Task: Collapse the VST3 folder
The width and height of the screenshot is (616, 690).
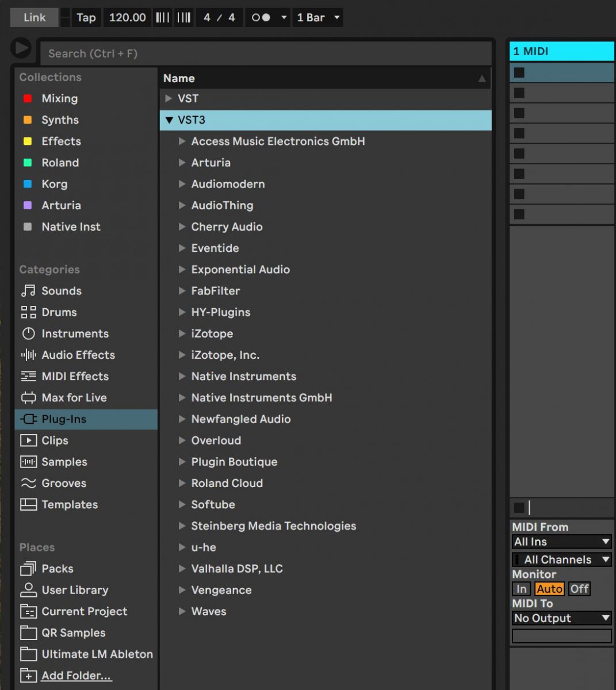Action: pos(169,120)
